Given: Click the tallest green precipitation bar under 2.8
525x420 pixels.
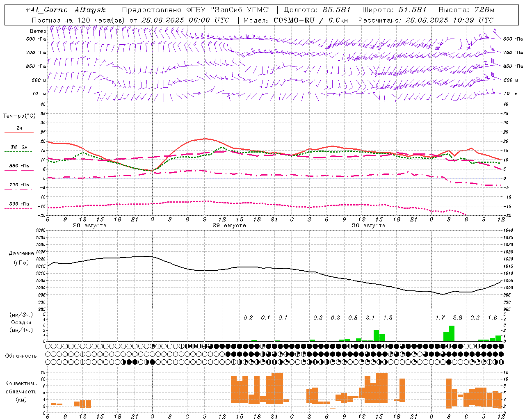Looking at the screenshot, I should coord(452,333).
